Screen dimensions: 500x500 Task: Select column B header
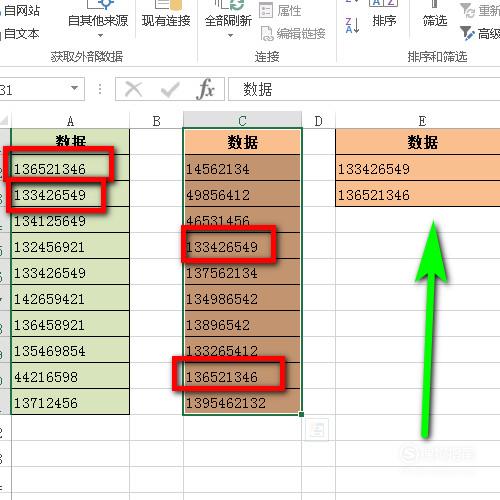(156, 121)
